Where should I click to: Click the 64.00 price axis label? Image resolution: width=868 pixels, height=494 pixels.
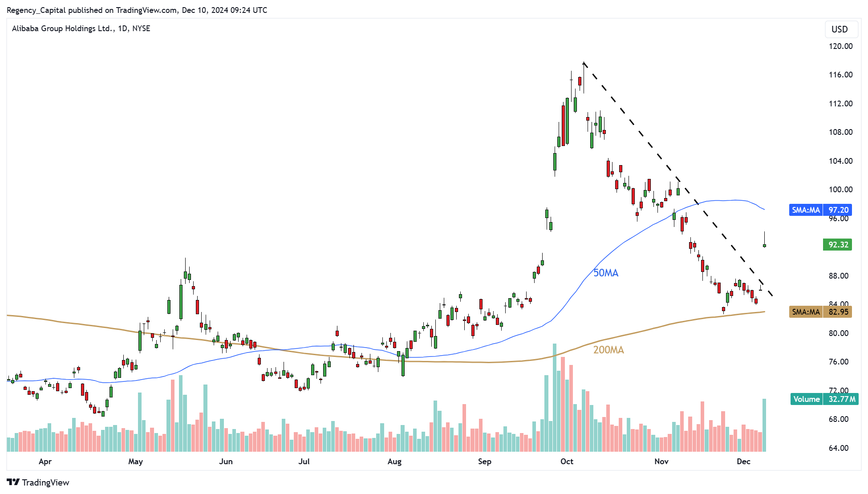839,448
